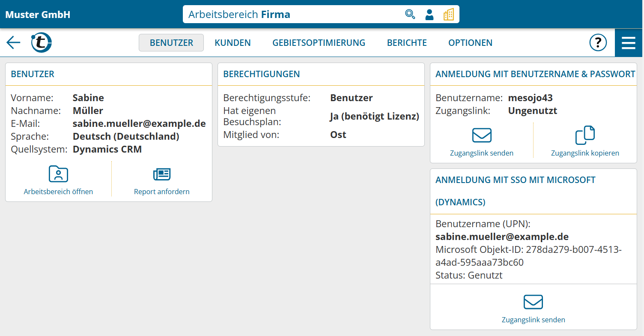This screenshot has height=336, width=644.
Task: Click the Arbeitsbereich öffnen link text
Action: (x=58, y=192)
